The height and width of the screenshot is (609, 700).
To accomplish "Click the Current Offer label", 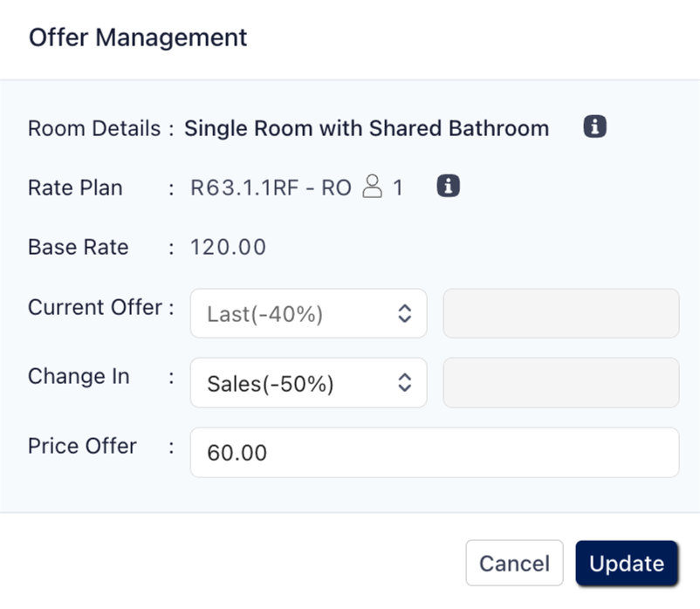I will (94, 308).
